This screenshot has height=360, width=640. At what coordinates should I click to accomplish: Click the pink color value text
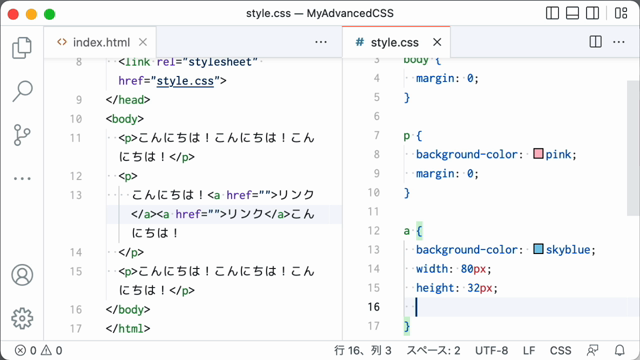coord(559,154)
